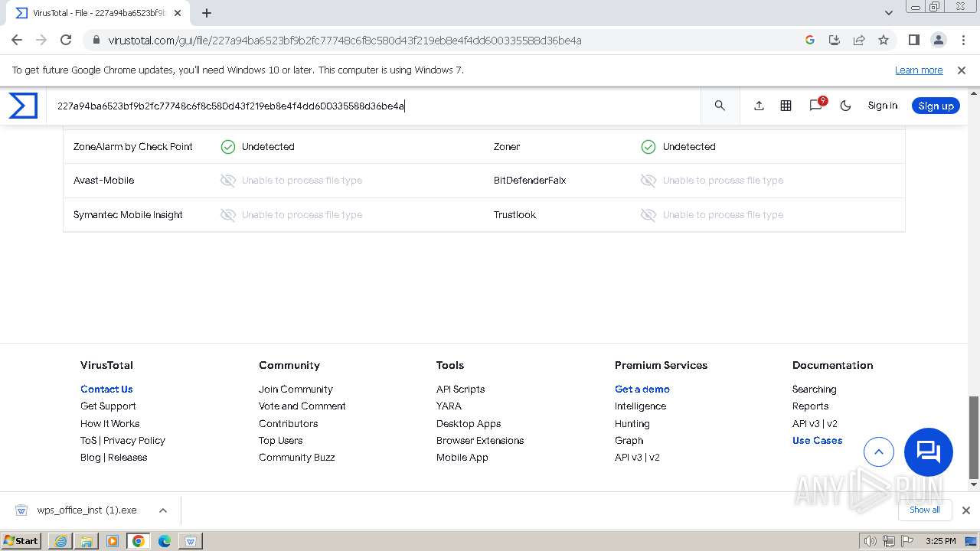Screen dimensions: 980x551
Task: Toggle the Chrome side panel icon
Action: click(x=913, y=40)
